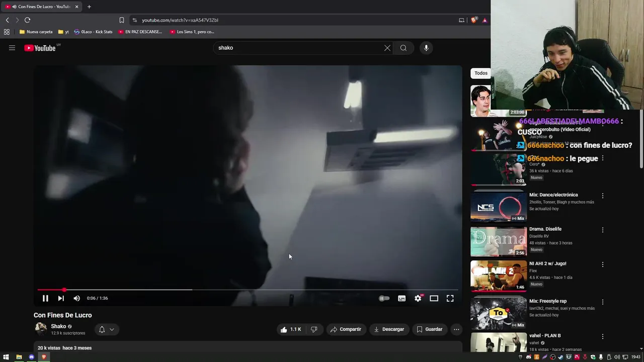The image size is (644, 362).
Task: Open the YouTube hamburger guide menu
Action: pyautogui.click(x=12, y=48)
